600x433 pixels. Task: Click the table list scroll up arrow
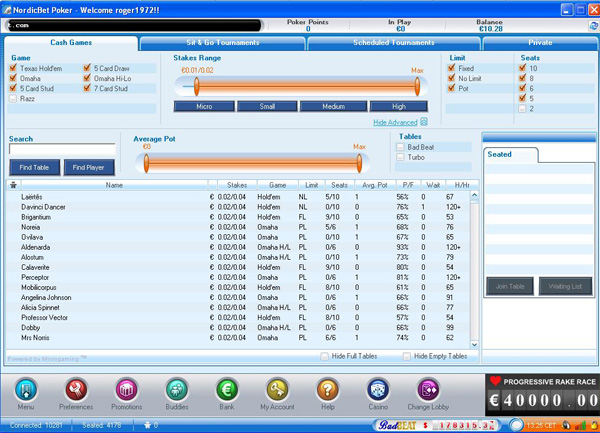click(x=474, y=195)
